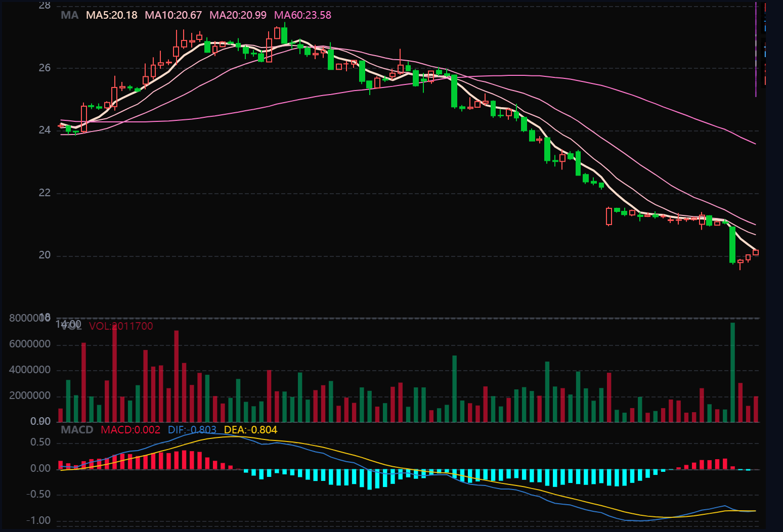The image size is (783, 532).
Task: Select the MA60:23.58 moving average value
Action: pos(303,15)
